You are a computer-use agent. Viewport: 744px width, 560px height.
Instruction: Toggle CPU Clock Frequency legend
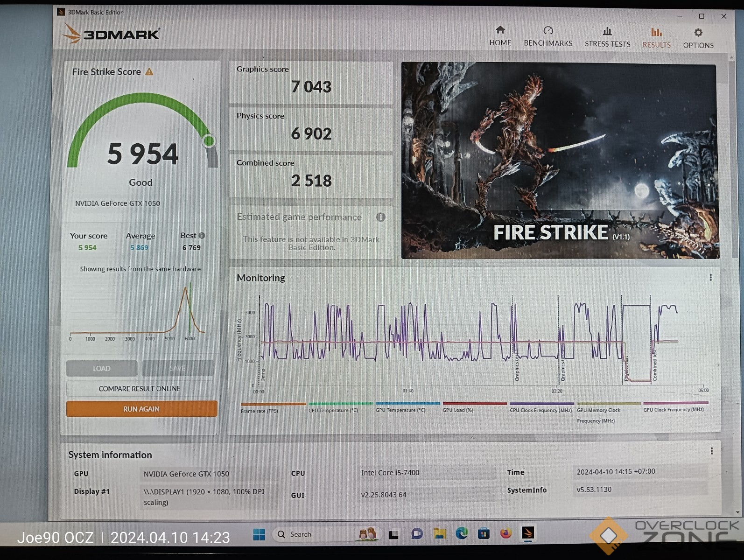(541, 407)
